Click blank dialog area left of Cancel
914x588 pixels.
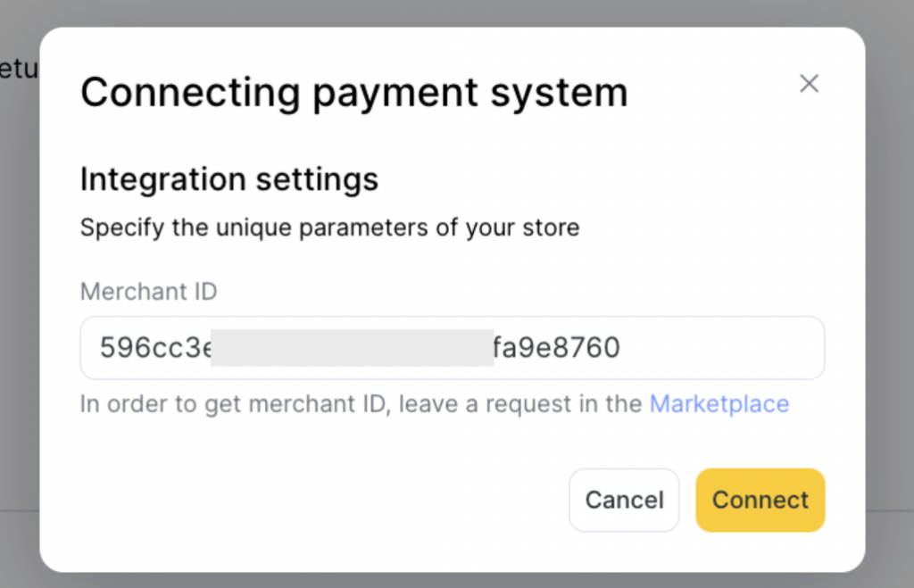click(x=312, y=500)
